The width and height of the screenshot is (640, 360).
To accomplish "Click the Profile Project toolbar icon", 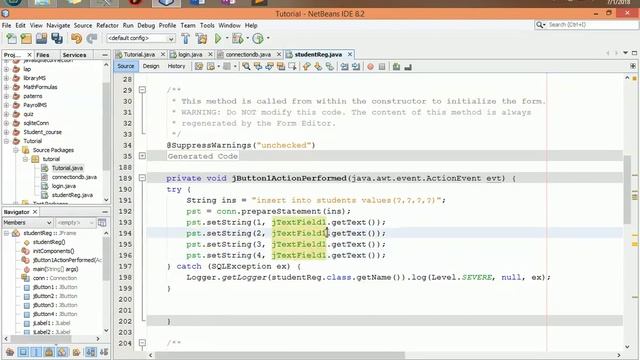I will tap(258, 39).
